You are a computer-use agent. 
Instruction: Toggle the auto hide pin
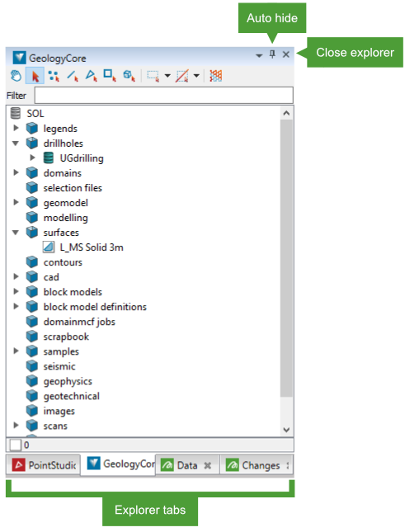[x=272, y=54]
